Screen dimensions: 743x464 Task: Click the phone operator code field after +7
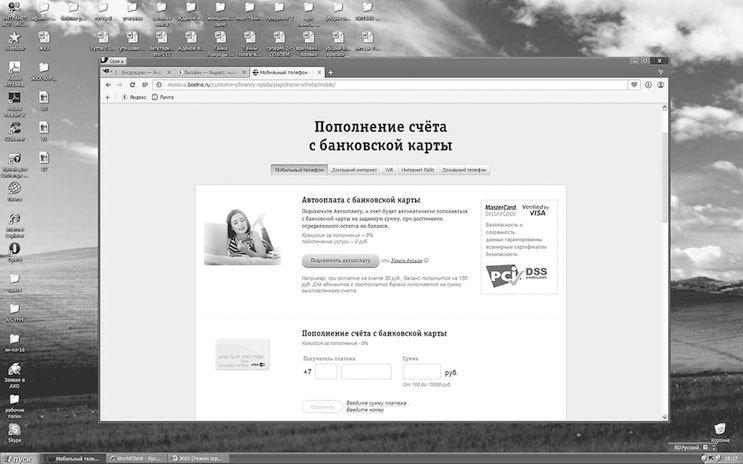[326, 372]
